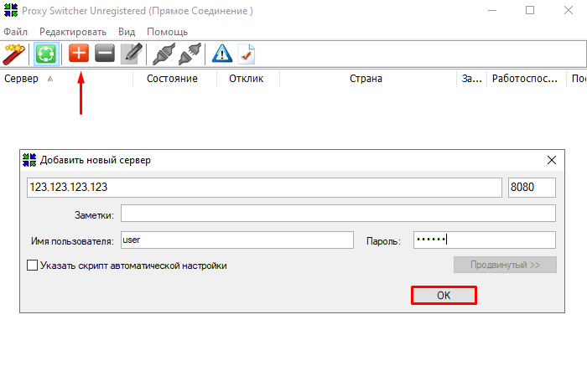Click the disconnected plug icon in toolbar
This screenshot has width=587, height=392.
(189, 54)
